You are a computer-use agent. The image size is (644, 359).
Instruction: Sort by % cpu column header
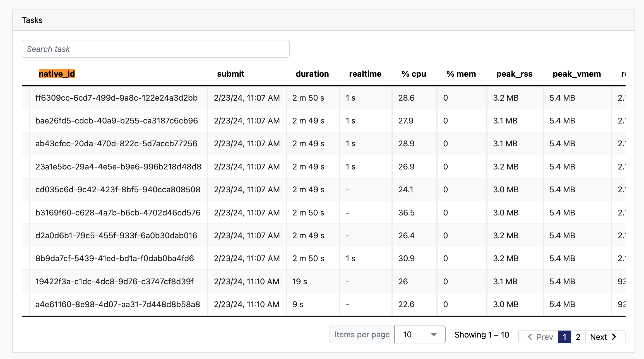tap(414, 74)
